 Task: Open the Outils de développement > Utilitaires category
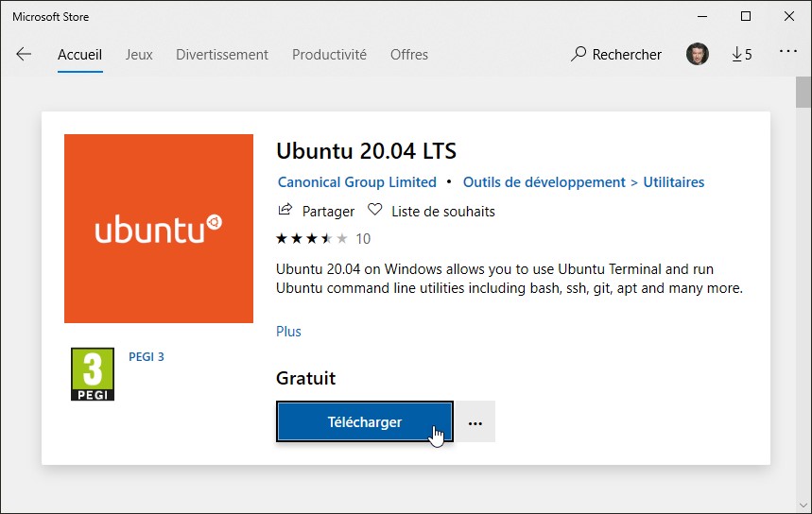point(583,182)
